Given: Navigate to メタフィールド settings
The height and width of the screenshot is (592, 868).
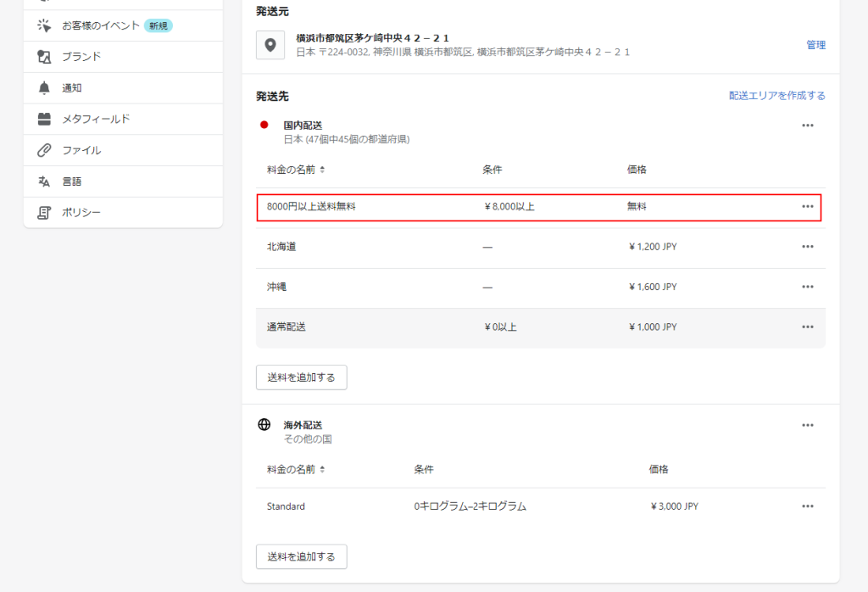Looking at the screenshot, I should 123,119.
